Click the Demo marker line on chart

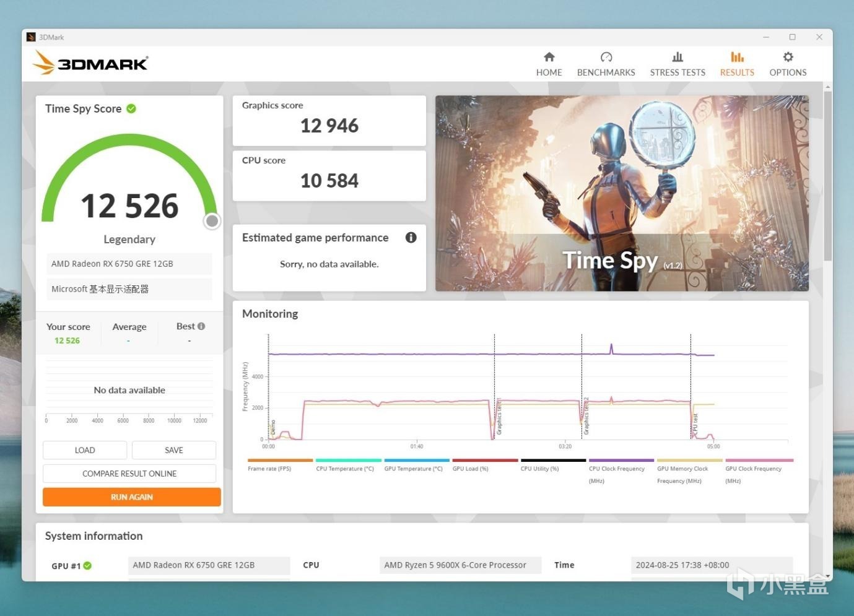coord(268,387)
